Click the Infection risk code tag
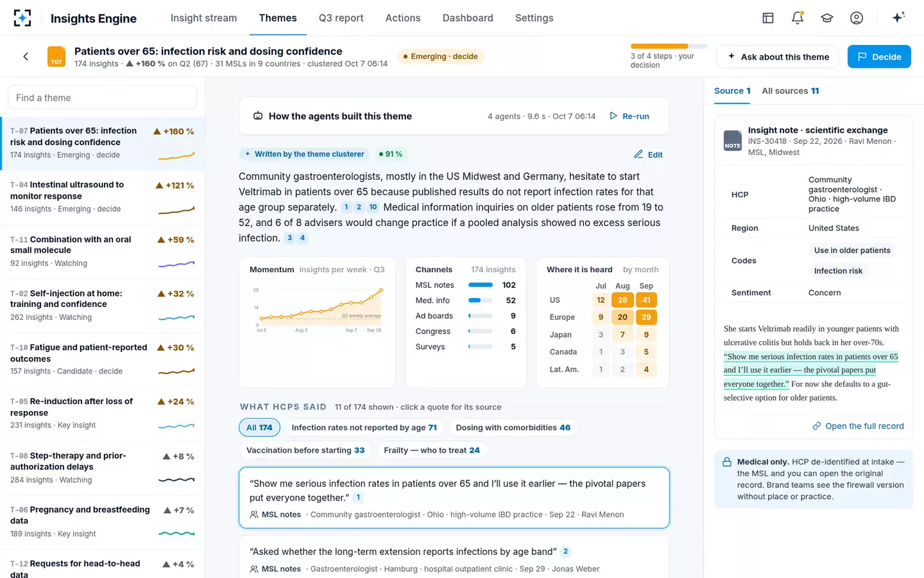Screen dimensions: 924x578 click(x=838, y=271)
